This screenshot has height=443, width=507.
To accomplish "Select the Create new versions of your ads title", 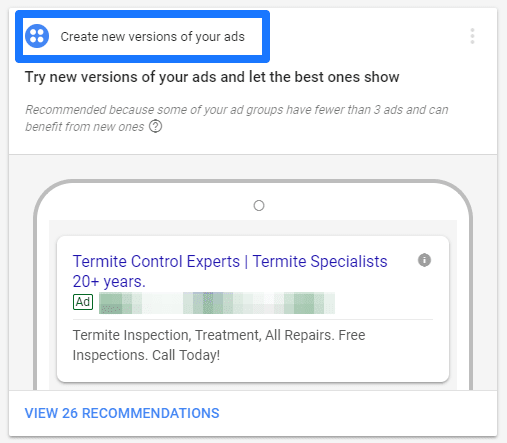I will 152,37.
